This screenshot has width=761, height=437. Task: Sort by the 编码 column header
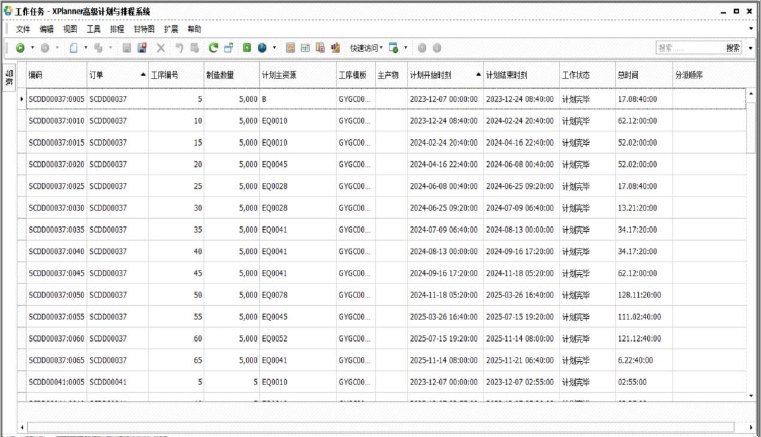coord(56,75)
